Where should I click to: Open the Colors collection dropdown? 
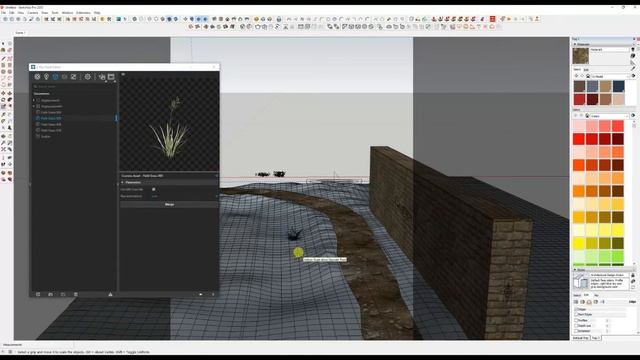pos(610,116)
